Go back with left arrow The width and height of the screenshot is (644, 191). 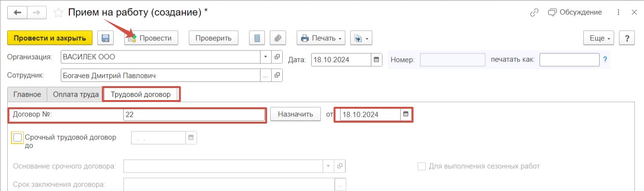click(18, 13)
